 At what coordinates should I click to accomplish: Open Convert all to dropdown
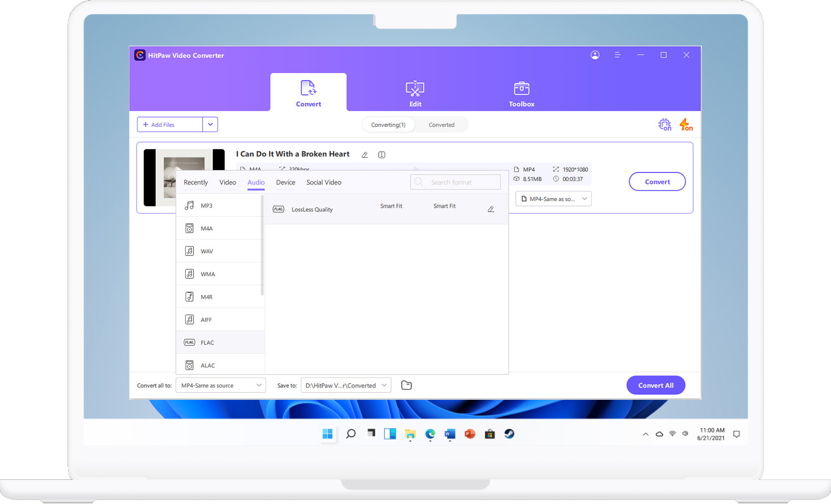point(221,385)
